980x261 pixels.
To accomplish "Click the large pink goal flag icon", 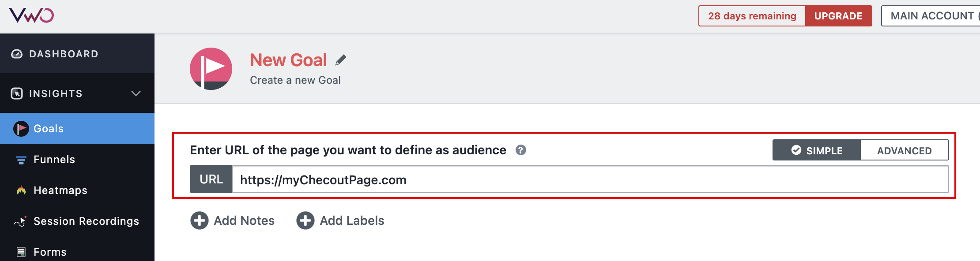I will click(211, 69).
